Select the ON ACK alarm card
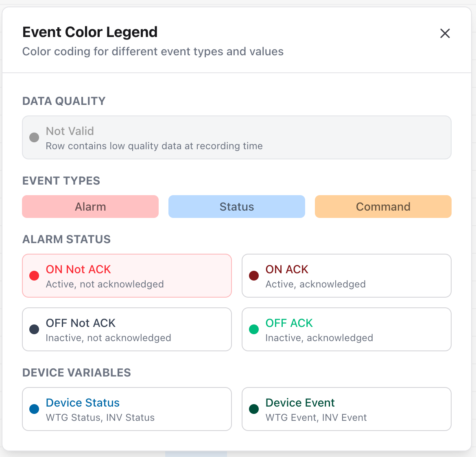The height and width of the screenshot is (457, 476). [346, 276]
